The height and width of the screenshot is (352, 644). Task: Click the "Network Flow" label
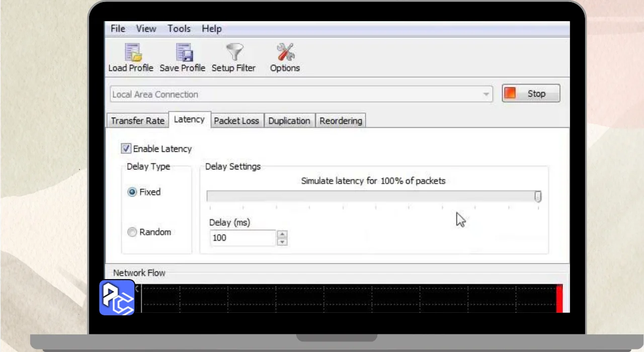(x=139, y=273)
